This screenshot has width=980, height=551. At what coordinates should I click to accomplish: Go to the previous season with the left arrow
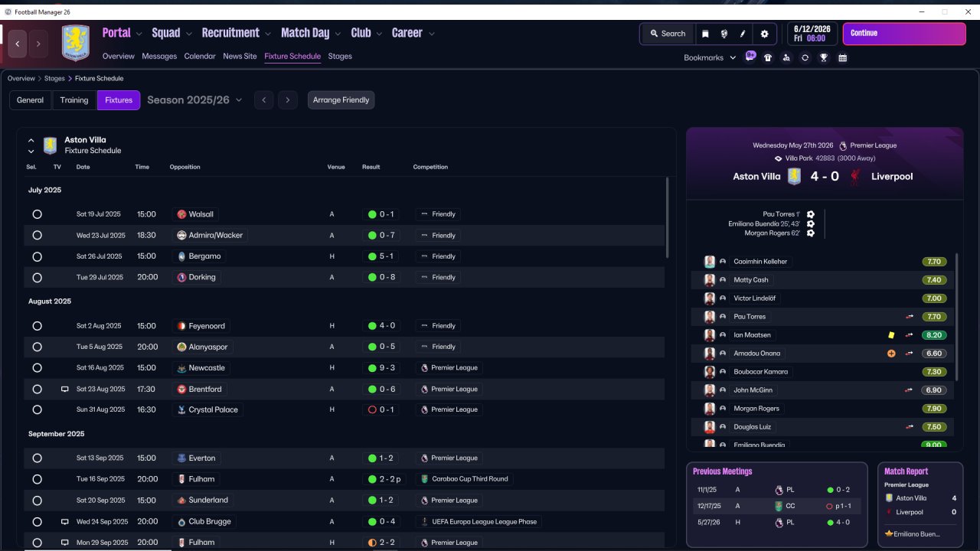[x=263, y=100]
